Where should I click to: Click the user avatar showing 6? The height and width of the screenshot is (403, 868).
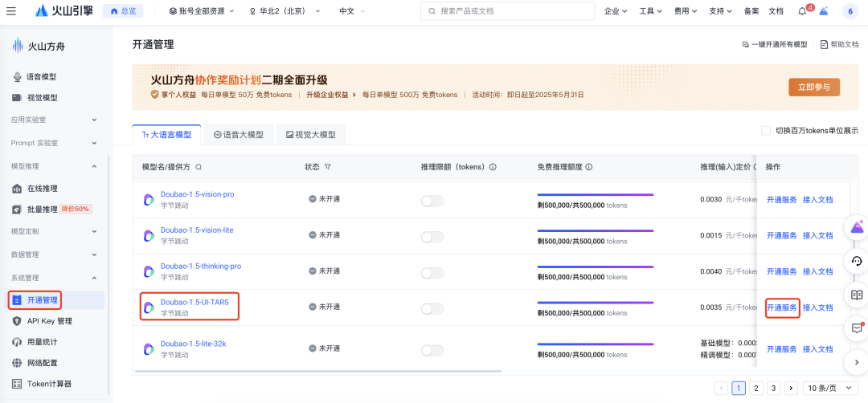[x=850, y=11]
